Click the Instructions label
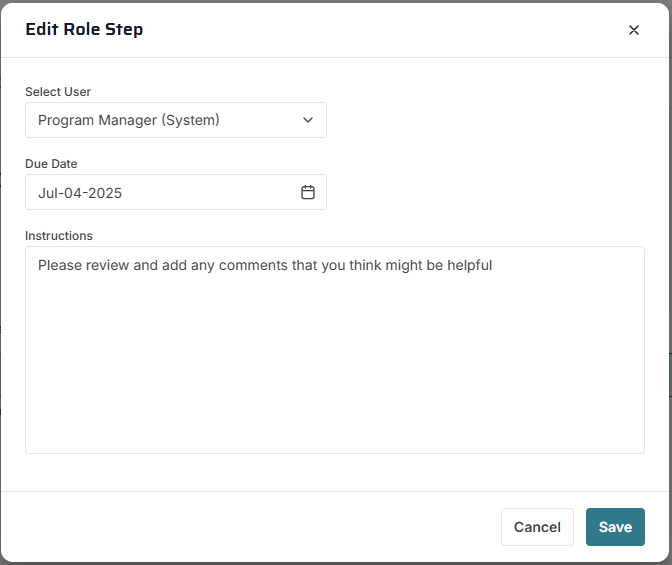 click(x=59, y=236)
